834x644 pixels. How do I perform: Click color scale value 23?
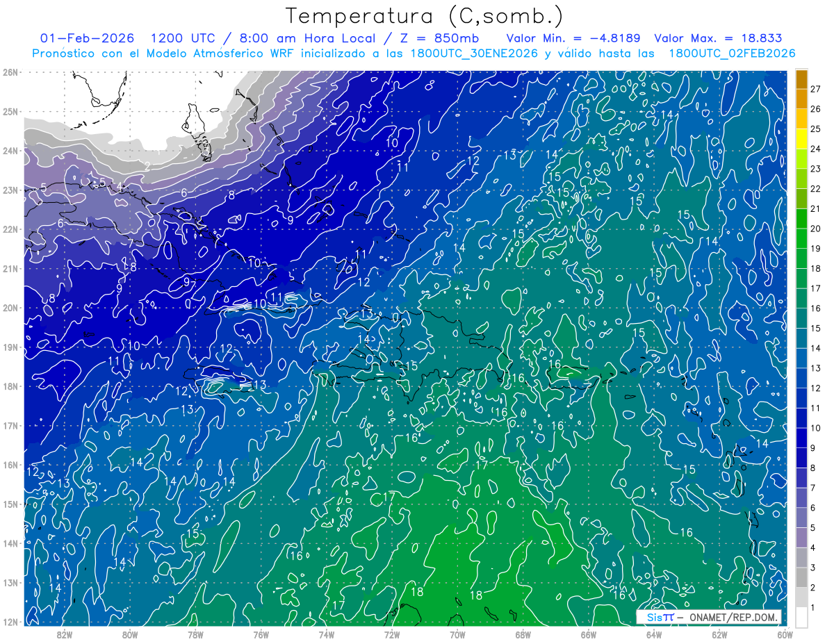click(x=816, y=169)
